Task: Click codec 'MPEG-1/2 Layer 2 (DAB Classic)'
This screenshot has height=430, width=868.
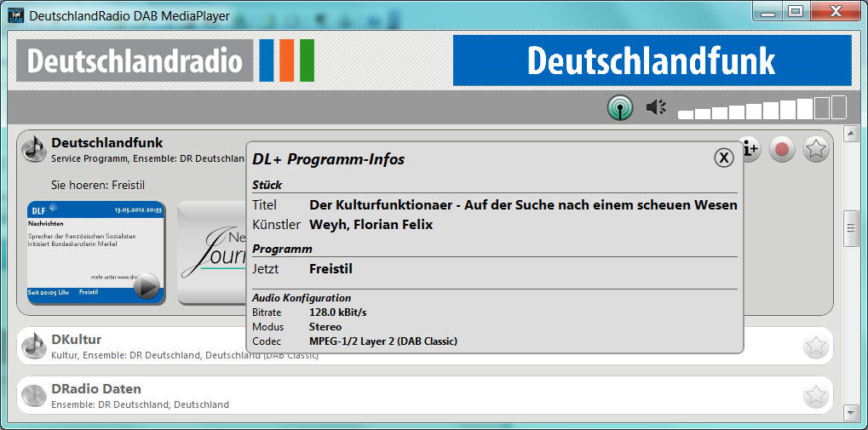Action: pos(383,341)
